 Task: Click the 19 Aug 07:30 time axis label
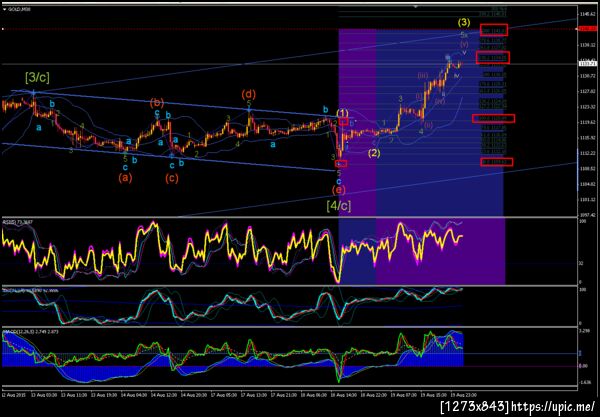pos(403,395)
